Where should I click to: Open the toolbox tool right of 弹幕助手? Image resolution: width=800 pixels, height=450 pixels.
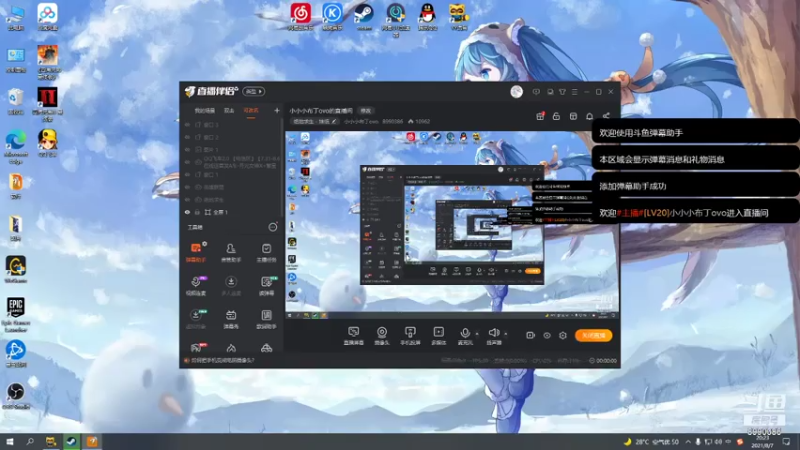231,252
